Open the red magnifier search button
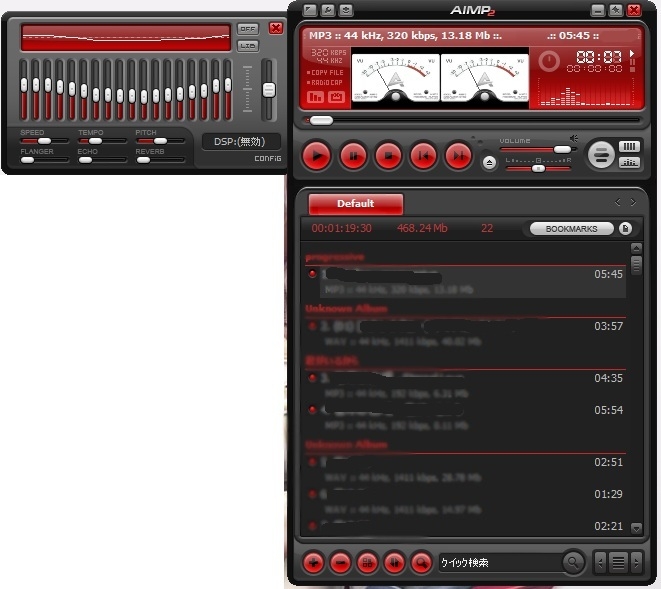The image size is (661, 589). pyautogui.click(x=421, y=562)
